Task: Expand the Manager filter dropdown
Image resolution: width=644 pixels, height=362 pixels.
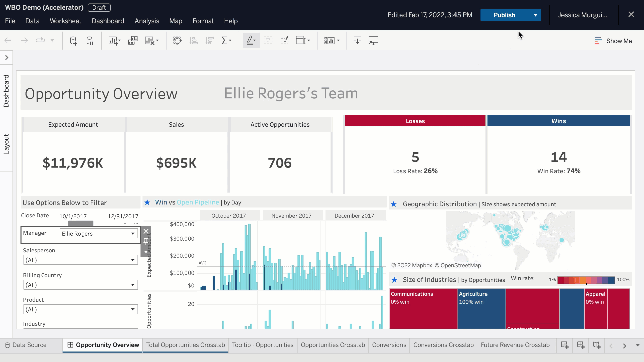Action: pos(133,233)
